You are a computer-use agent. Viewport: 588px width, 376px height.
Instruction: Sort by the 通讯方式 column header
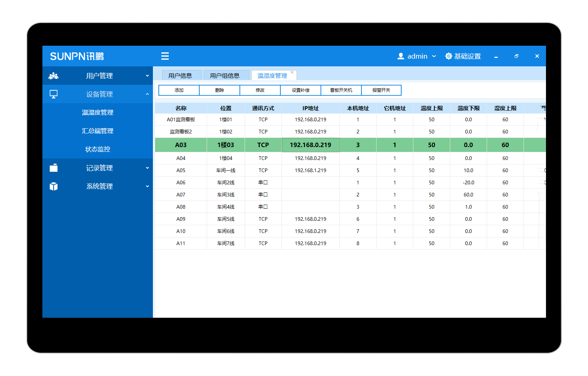point(263,108)
